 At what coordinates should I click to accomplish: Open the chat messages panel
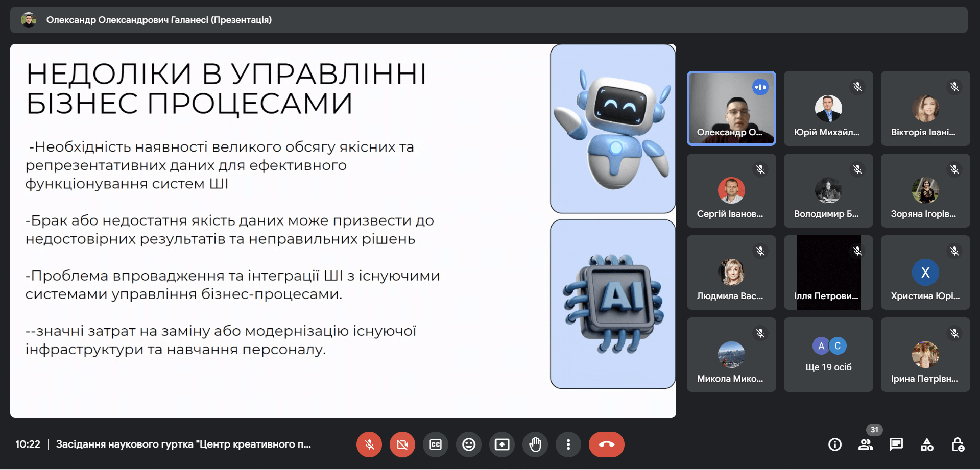click(896, 444)
